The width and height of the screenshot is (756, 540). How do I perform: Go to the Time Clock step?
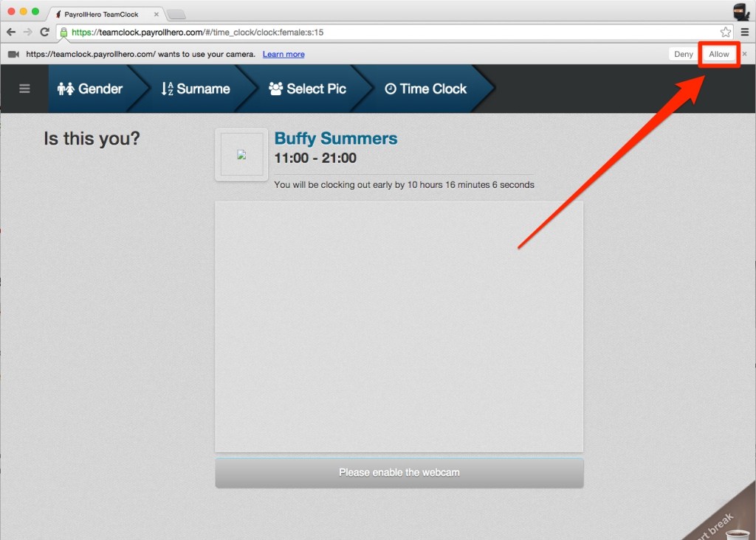(x=426, y=89)
